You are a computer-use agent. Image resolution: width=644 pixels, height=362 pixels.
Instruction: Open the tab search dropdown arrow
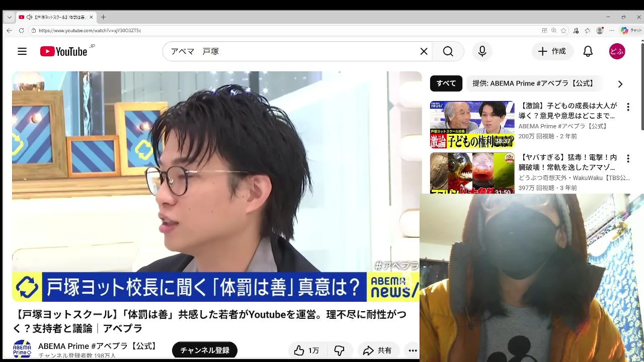point(9,17)
